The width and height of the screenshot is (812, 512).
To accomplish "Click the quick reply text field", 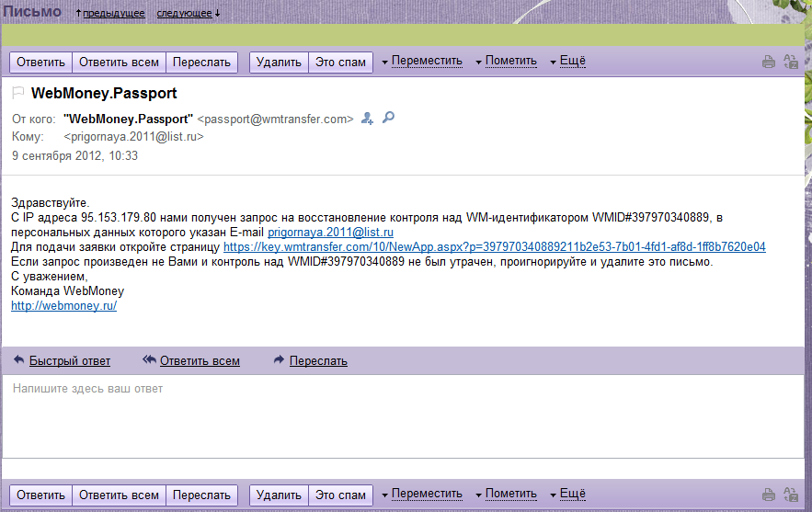I will 403,416.
